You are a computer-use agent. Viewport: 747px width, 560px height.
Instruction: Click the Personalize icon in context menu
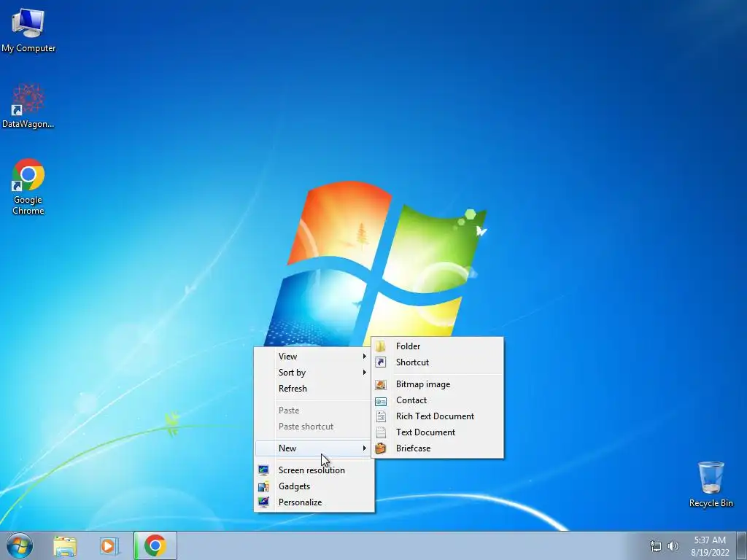click(263, 502)
